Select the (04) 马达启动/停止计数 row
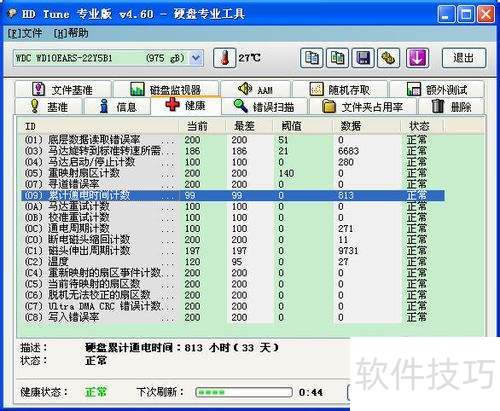 coord(233,162)
